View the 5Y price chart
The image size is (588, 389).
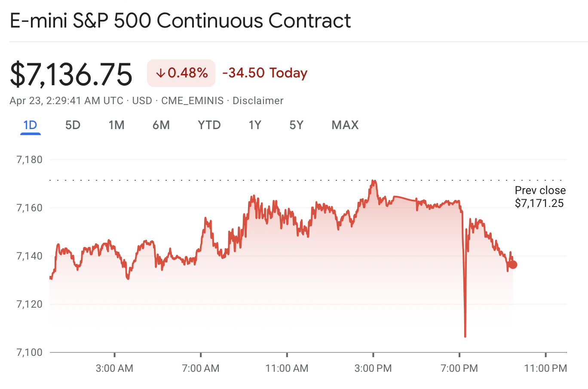click(x=296, y=125)
